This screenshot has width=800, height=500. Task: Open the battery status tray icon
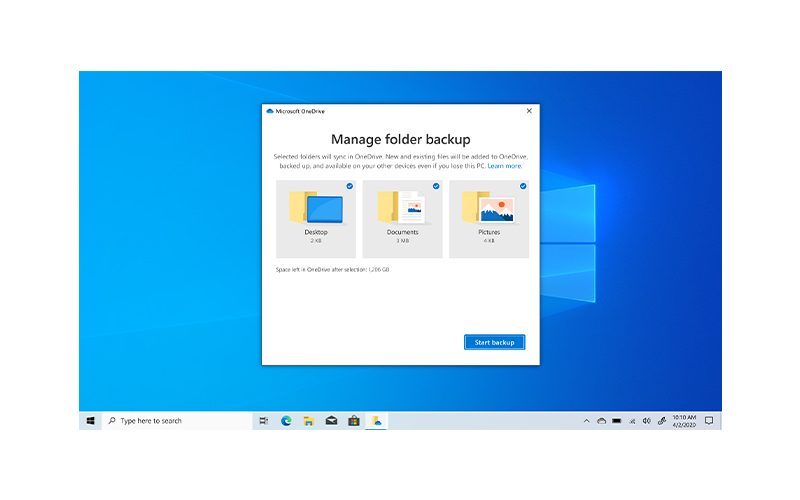click(x=617, y=421)
